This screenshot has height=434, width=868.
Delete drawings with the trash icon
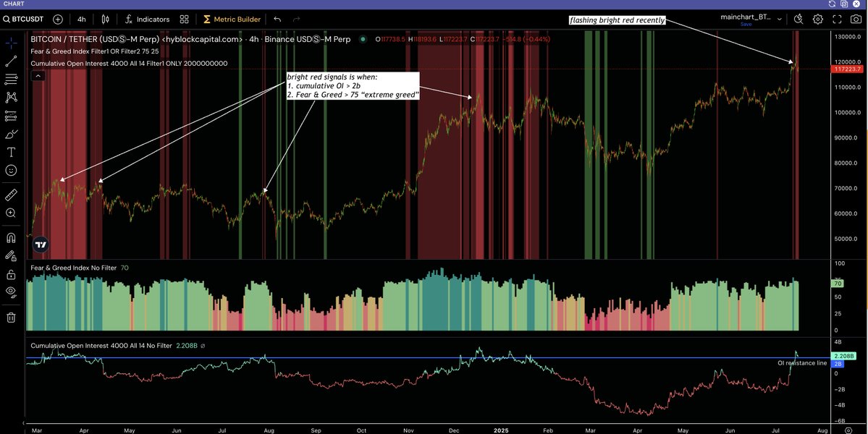coord(11,317)
